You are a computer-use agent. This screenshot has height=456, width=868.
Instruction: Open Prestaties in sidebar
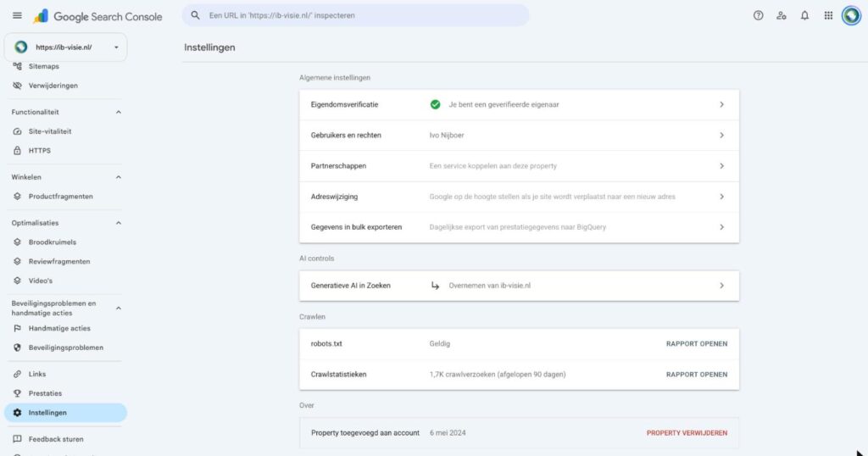[x=46, y=393]
